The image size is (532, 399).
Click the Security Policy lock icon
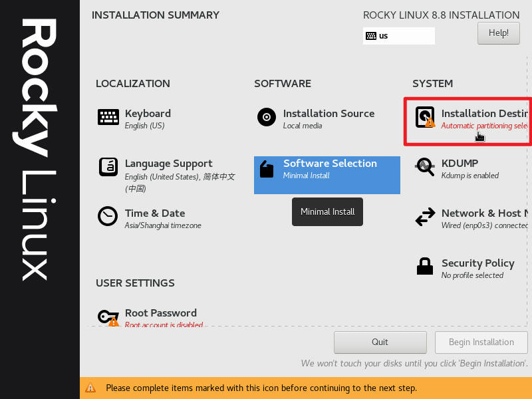[x=425, y=266]
